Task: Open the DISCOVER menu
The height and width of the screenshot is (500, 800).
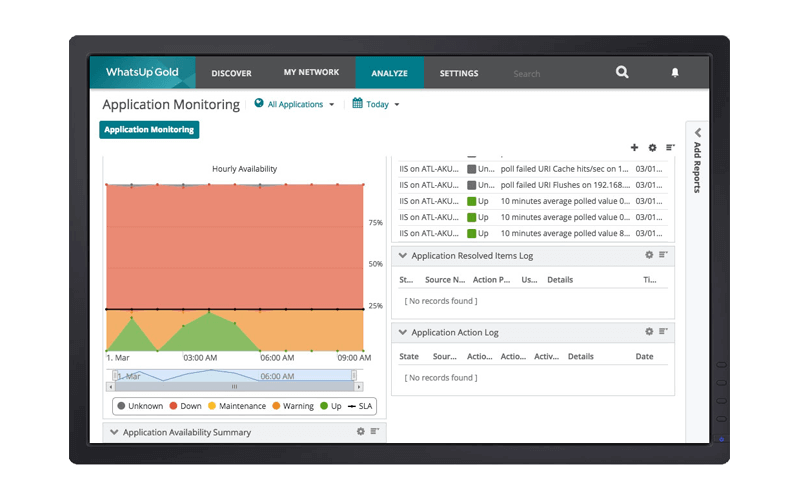Action: pyautogui.click(x=231, y=73)
